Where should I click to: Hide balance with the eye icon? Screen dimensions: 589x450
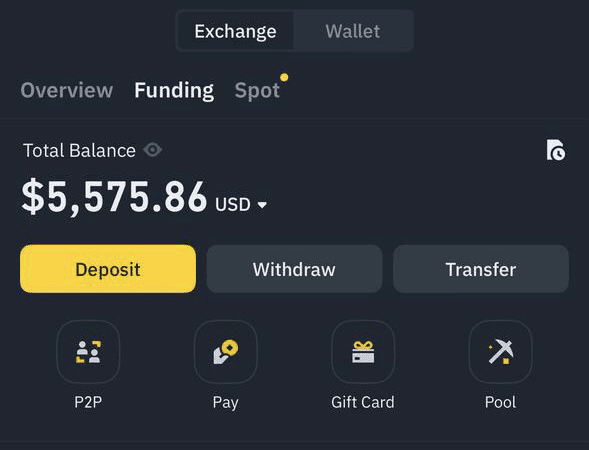coord(153,150)
